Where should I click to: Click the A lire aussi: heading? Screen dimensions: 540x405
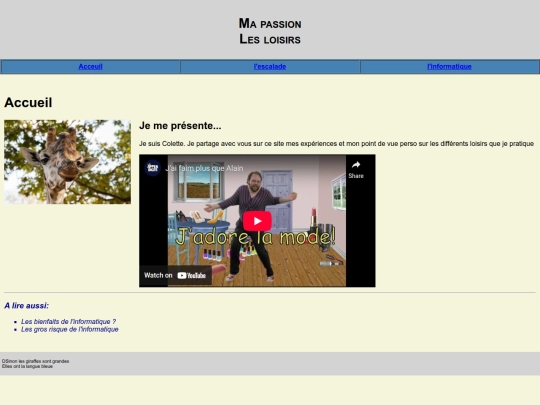[x=27, y=305]
